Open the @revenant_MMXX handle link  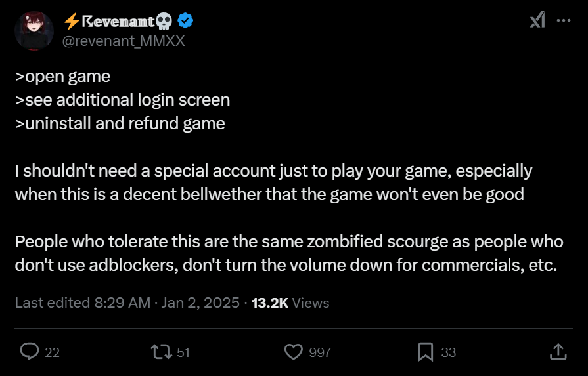(x=124, y=41)
